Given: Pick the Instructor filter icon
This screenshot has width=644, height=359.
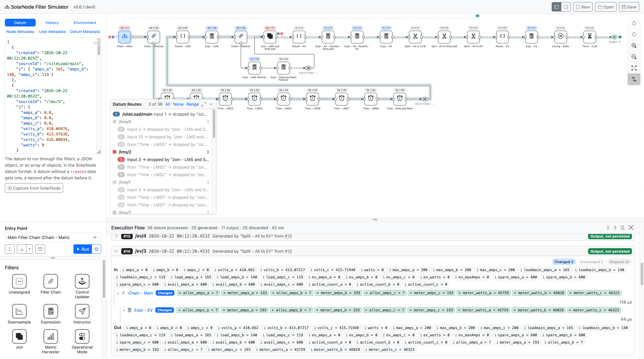Looking at the screenshot, I should click(82, 311).
